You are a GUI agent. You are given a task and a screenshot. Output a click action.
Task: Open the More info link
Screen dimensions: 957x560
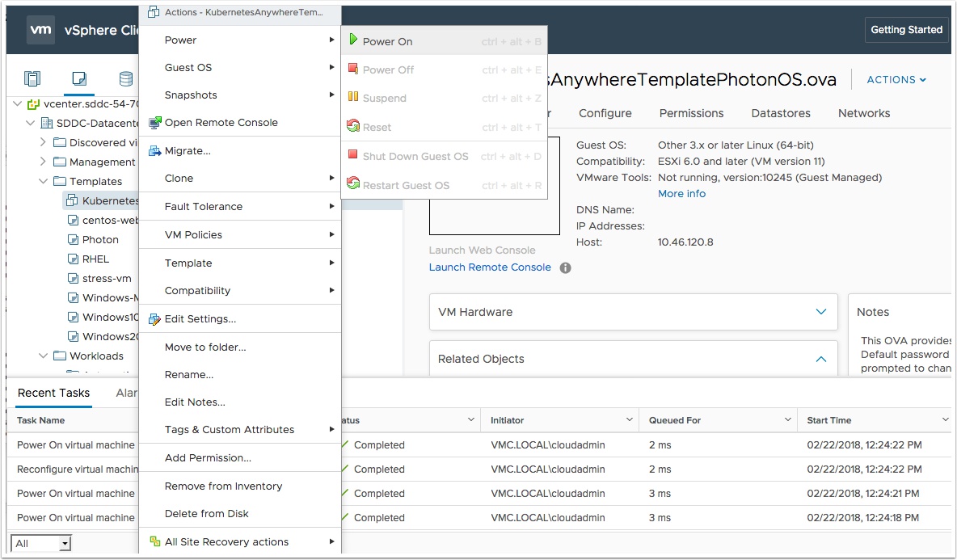681,193
